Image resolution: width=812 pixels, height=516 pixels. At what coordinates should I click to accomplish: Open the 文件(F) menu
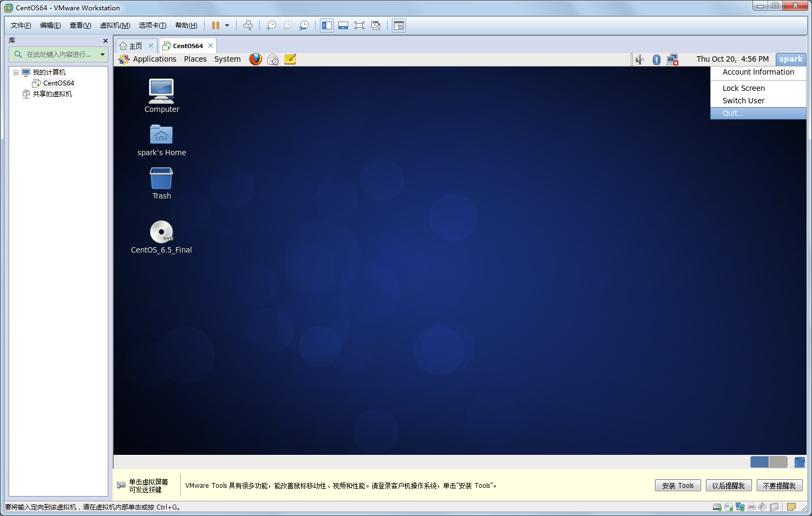[21, 25]
